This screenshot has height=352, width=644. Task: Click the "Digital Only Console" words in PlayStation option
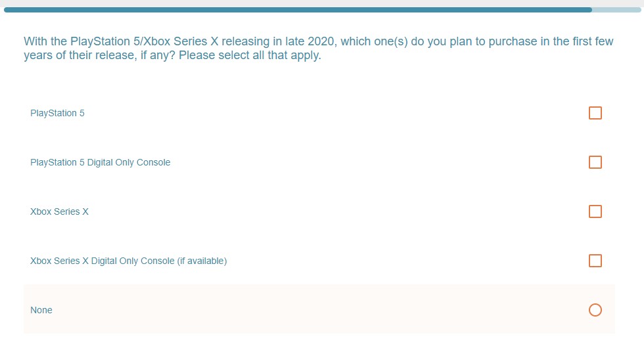[129, 162]
